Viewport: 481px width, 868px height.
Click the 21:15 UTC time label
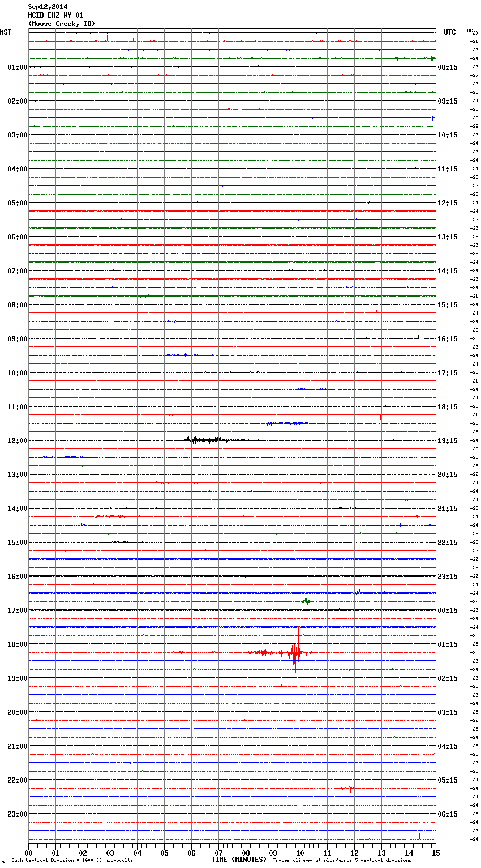[x=448, y=509]
